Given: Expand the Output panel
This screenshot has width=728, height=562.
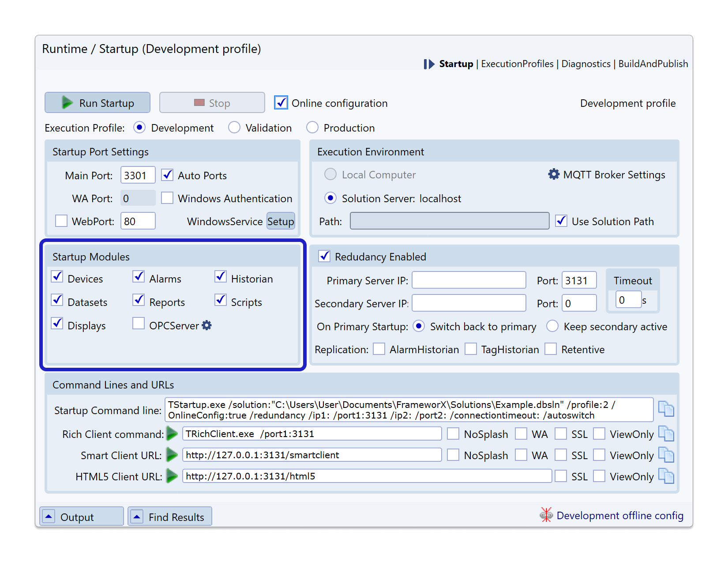Looking at the screenshot, I should (x=49, y=517).
